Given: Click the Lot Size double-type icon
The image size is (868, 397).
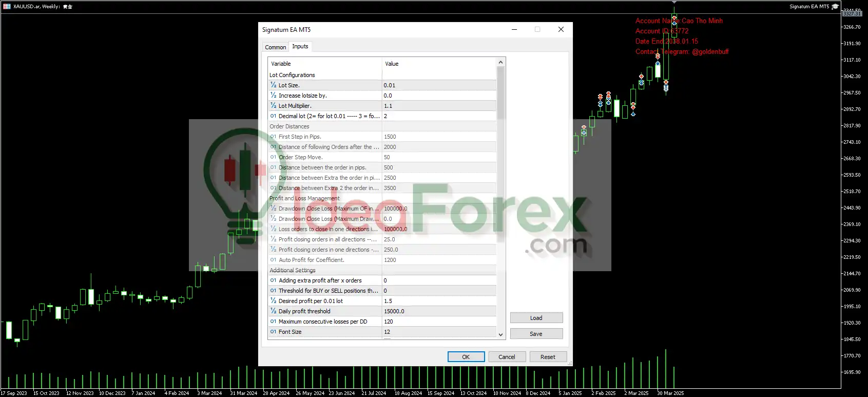Looking at the screenshot, I should pos(273,85).
